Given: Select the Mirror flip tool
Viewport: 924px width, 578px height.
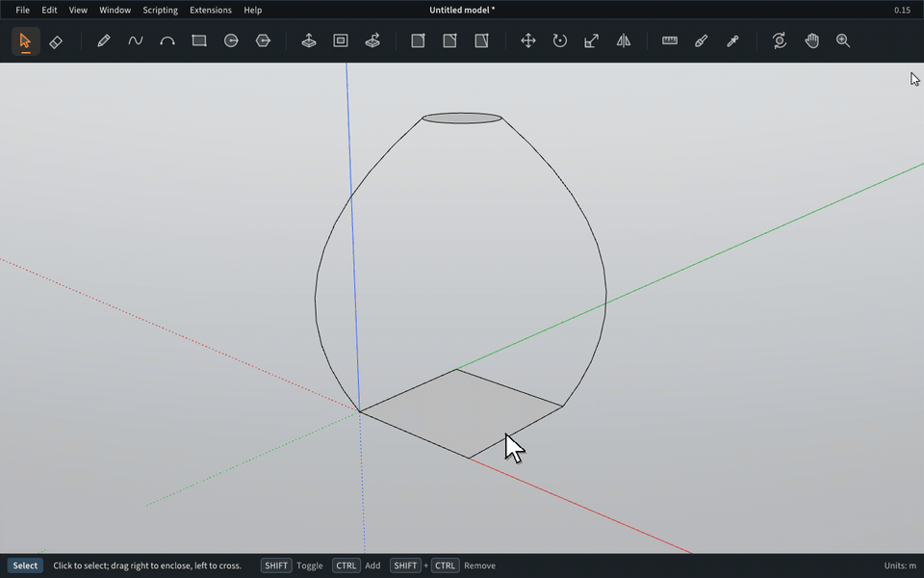Looking at the screenshot, I should point(624,40).
